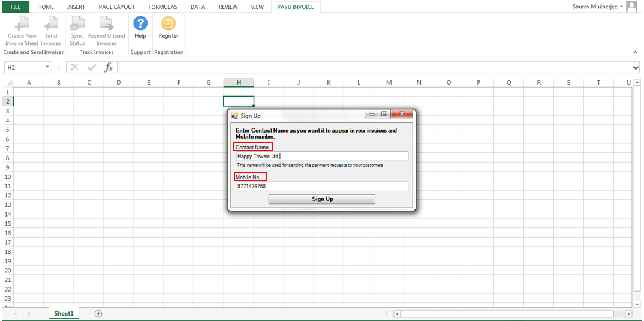This screenshot has width=644, height=321.
Task: Click the Mobile No. input field
Action: point(322,186)
